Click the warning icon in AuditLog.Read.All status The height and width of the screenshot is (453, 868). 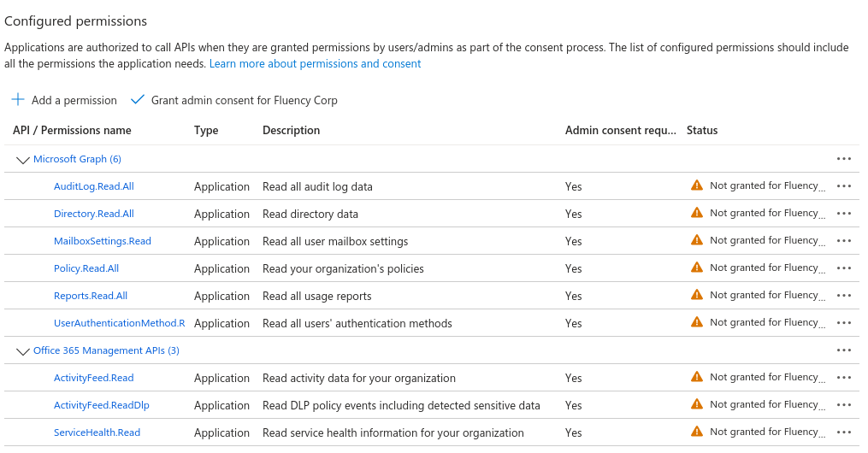point(697,185)
